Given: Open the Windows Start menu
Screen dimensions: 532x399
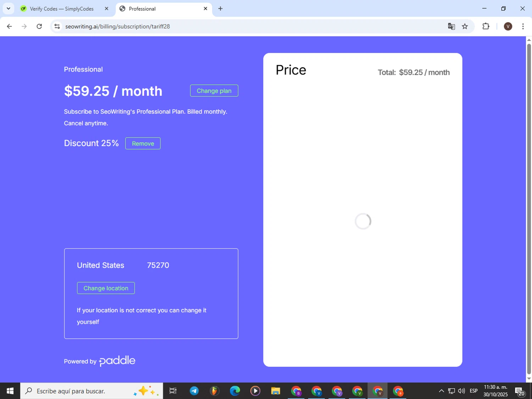Looking at the screenshot, I should 10,391.
